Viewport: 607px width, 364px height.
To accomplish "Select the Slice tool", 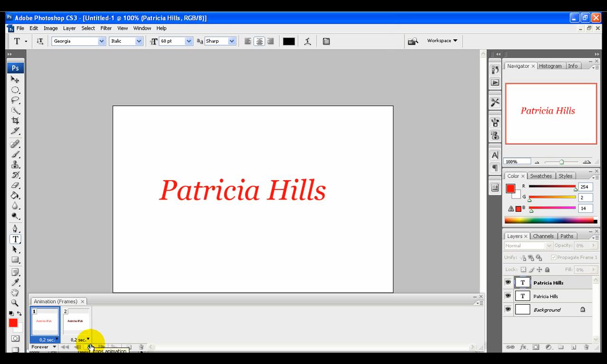I will [15, 131].
